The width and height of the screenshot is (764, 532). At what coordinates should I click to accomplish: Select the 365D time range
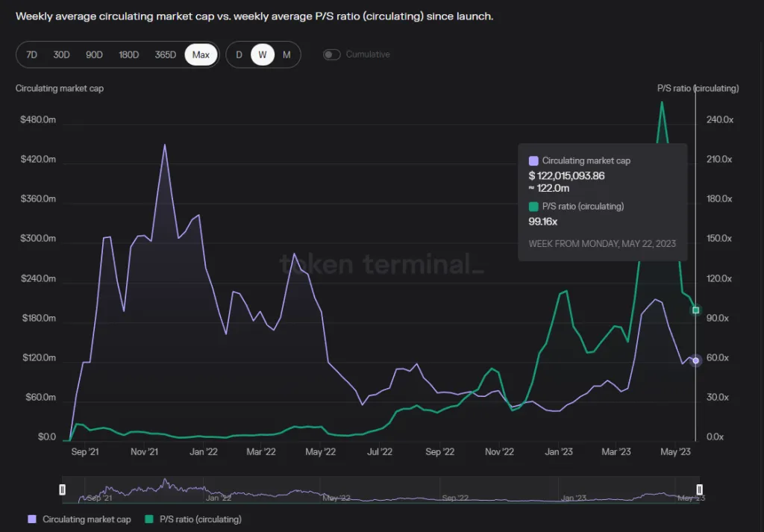[164, 54]
